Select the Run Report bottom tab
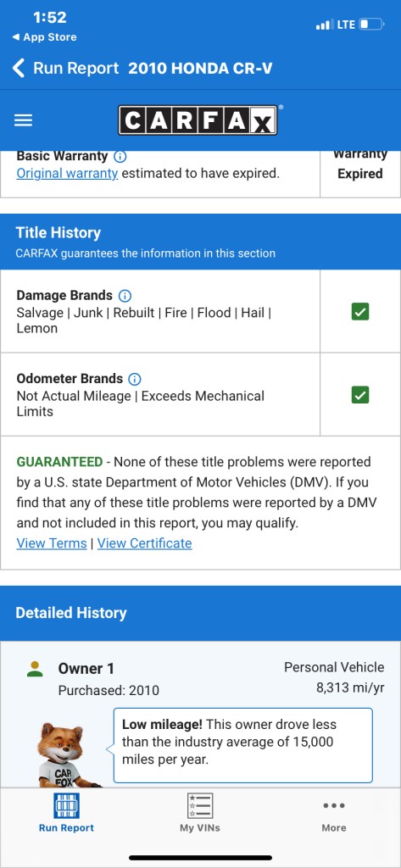The height and width of the screenshot is (868, 401). (x=66, y=813)
